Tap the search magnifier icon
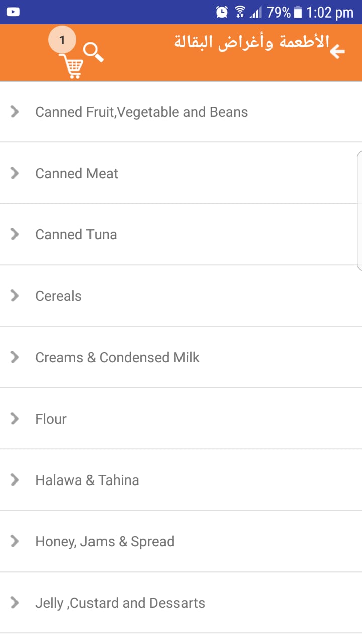The image size is (362, 644). [94, 52]
